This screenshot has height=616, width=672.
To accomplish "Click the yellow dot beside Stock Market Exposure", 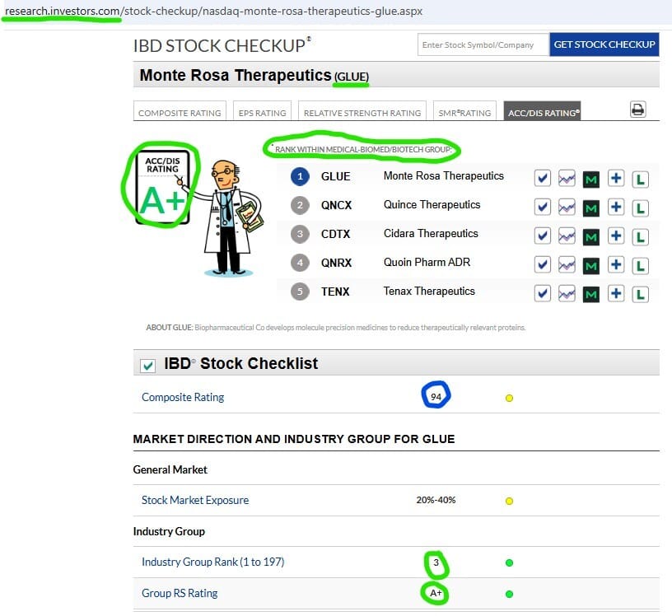I will (x=509, y=501).
